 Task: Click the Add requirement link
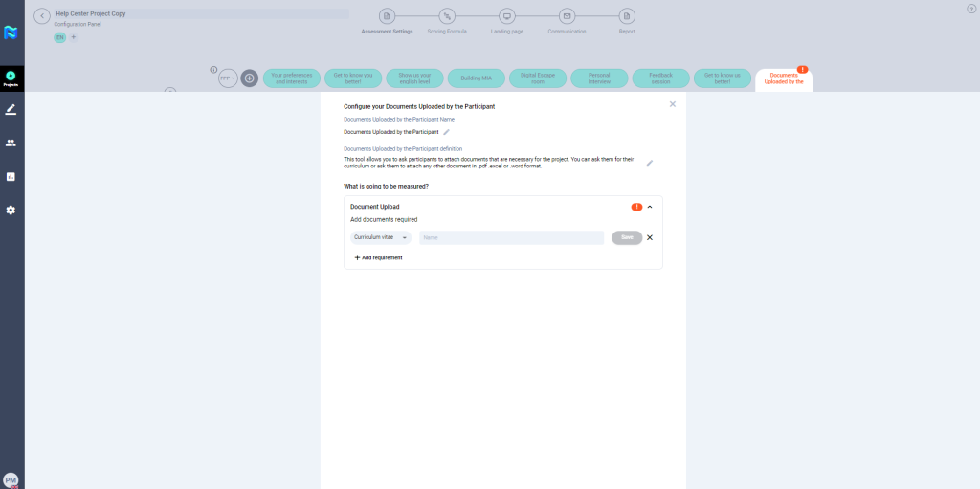378,257
